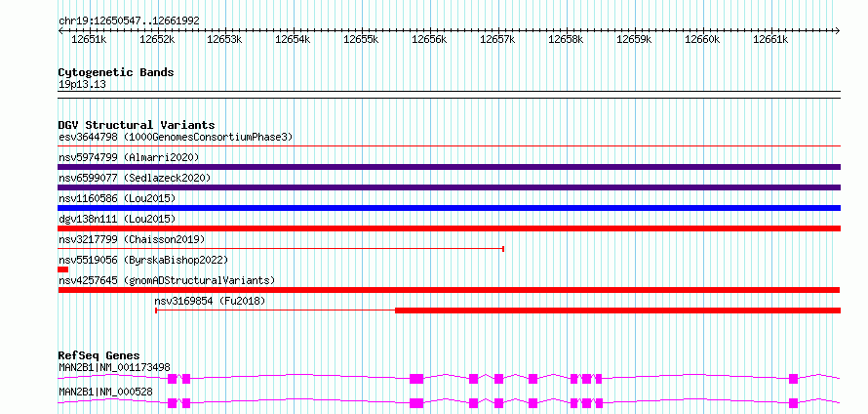Open the DGV Structural Variants track heading
868x414 pixels.
click(137, 125)
